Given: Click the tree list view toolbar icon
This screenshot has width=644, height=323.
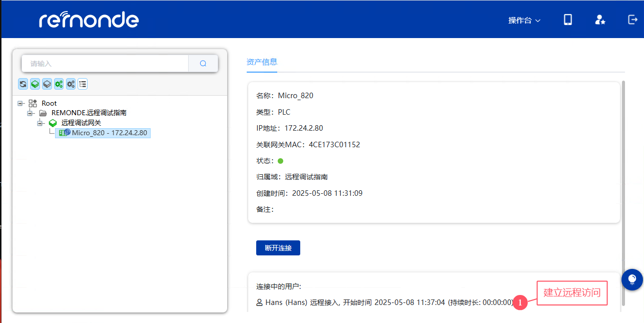Looking at the screenshot, I should click(x=83, y=84).
